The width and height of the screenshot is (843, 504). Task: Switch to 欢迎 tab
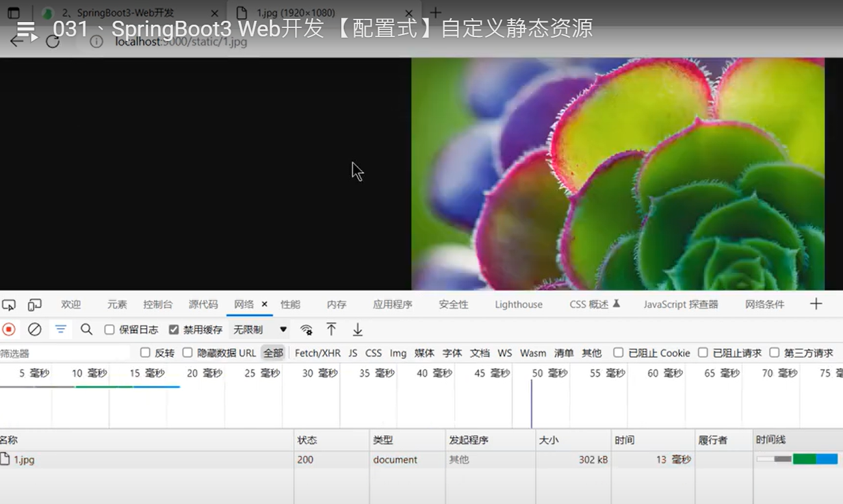pyautogui.click(x=71, y=305)
